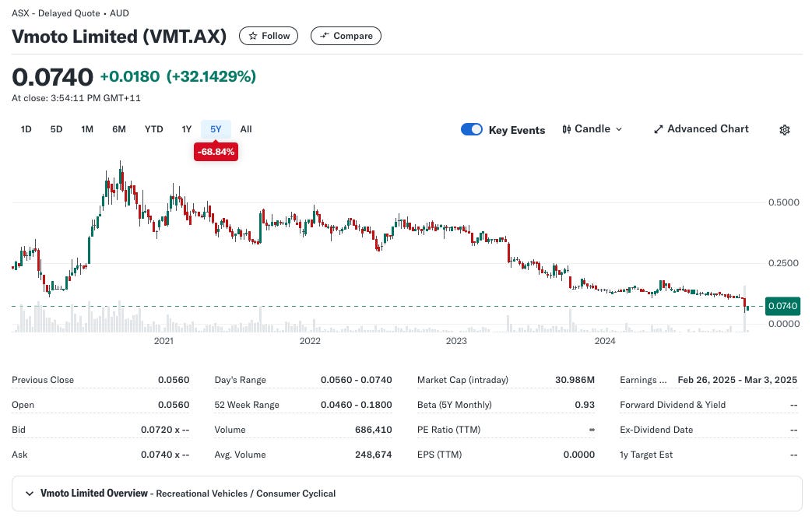Click the star icon on Follow button
This screenshot has width=812, height=520.
click(x=253, y=36)
